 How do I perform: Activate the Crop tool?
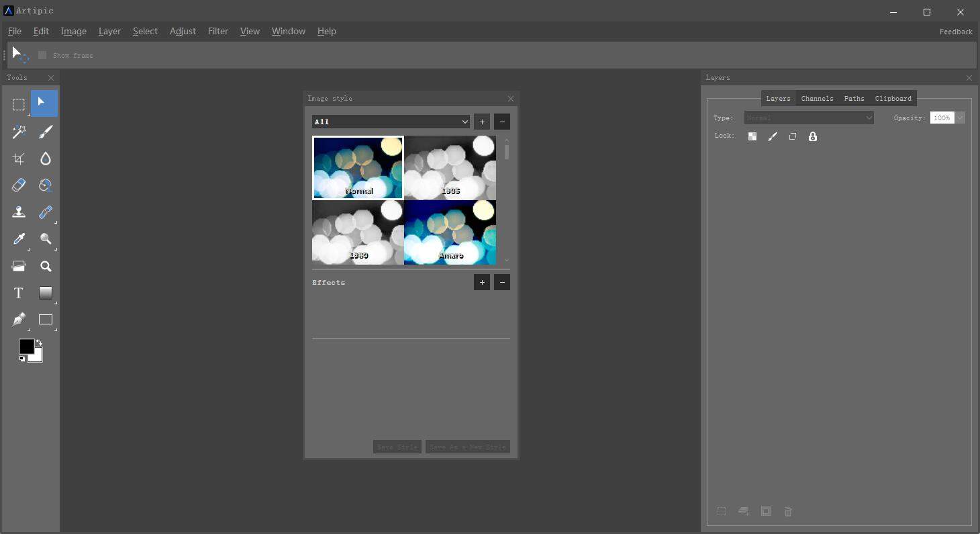click(x=18, y=159)
